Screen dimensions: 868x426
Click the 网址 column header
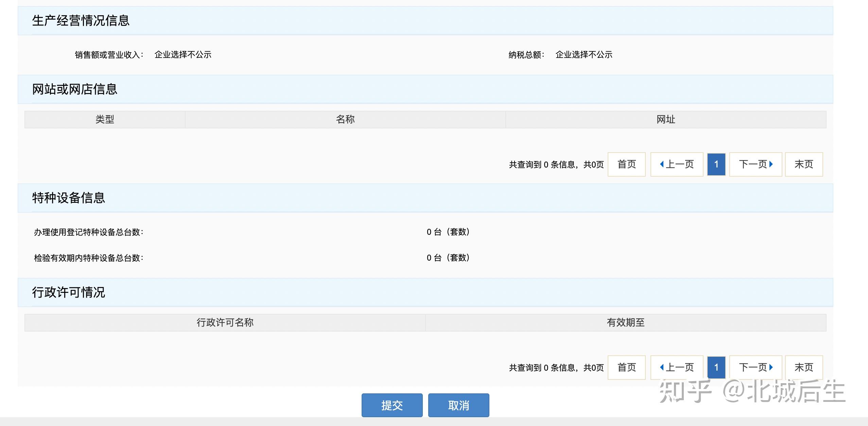click(x=666, y=119)
